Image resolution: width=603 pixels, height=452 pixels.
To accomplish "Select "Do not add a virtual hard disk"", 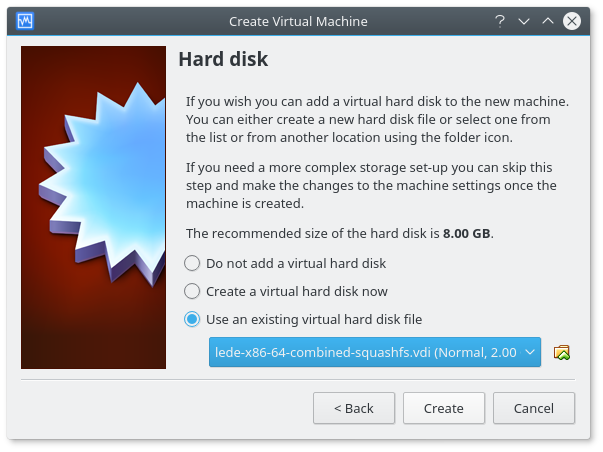I will pos(192,264).
